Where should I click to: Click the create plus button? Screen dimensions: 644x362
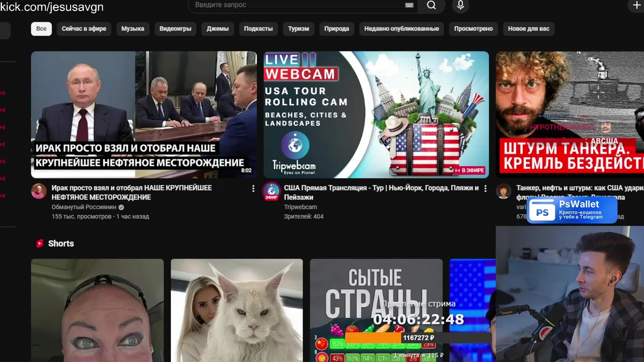[636, 5]
